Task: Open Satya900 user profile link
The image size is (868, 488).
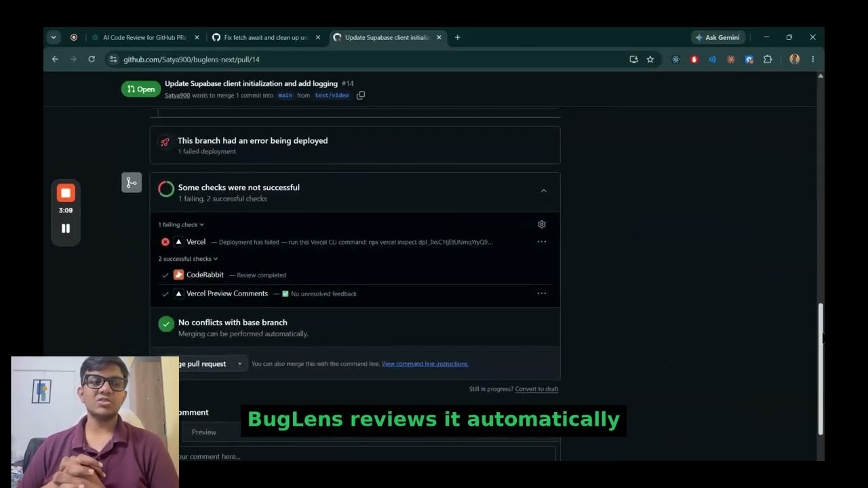Action: 178,96
